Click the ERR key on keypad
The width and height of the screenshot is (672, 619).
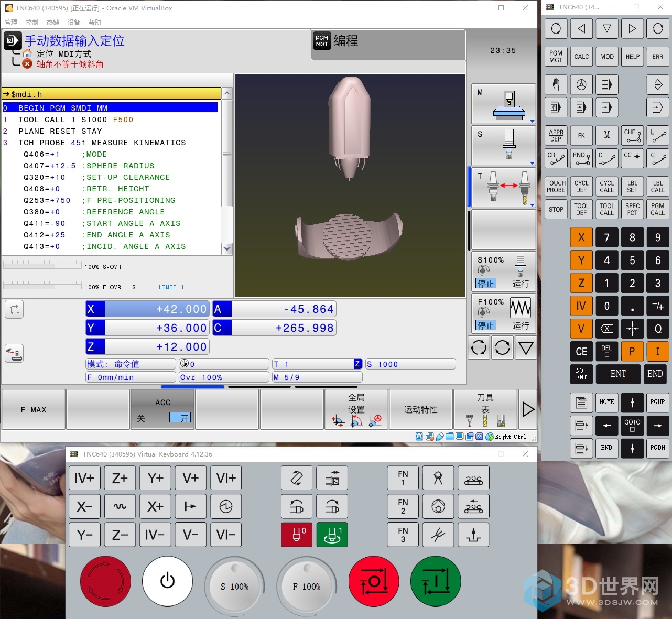(658, 57)
